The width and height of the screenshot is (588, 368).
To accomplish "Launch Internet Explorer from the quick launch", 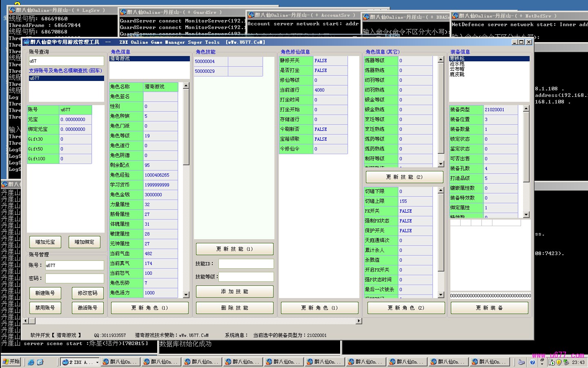I will [31, 362].
